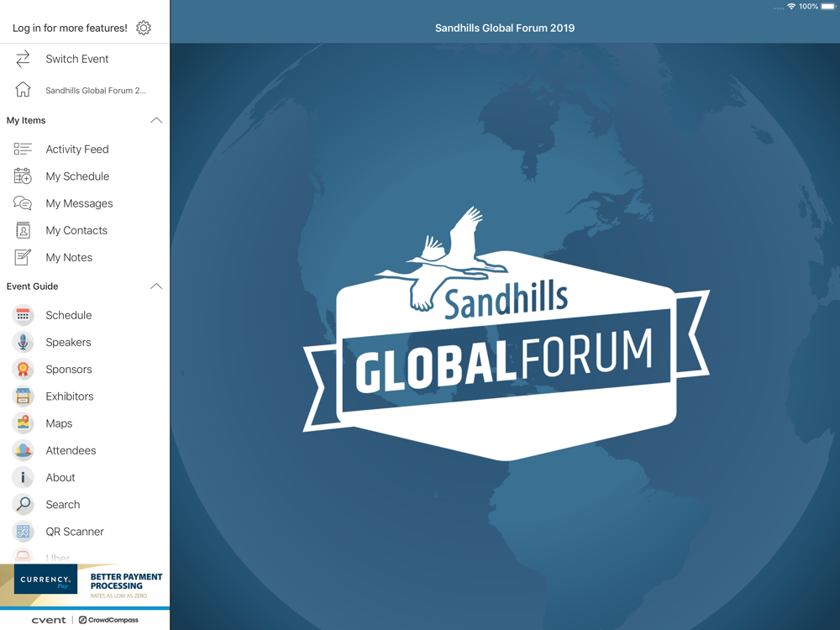Tap the battery indicator icon
Viewport: 840px width, 630px height.
click(828, 7)
